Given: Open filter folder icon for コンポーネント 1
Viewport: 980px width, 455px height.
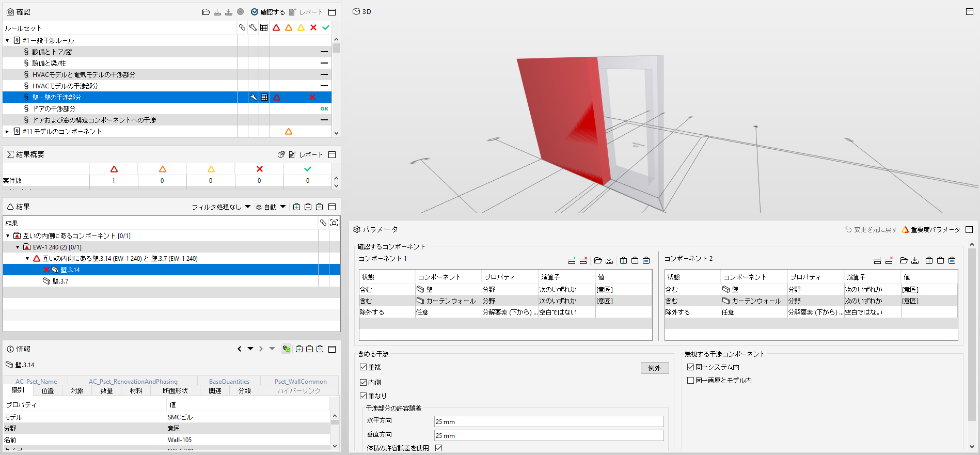Looking at the screenshot, I should tap(598, 260).
